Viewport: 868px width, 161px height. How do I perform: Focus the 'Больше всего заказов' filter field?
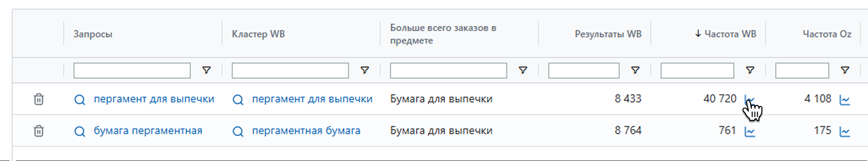448,70
